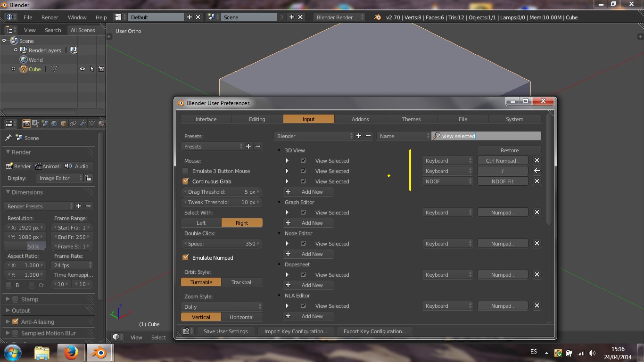Toggle Cube selectability arrow in Outliner

pyautogui.click(x=92, y=69)
